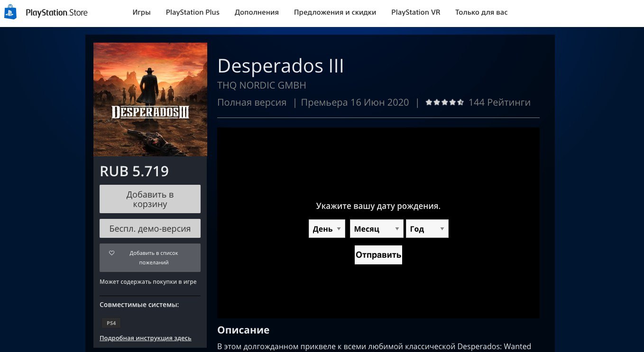Click Добавить в корзину button

click(150, 199)
